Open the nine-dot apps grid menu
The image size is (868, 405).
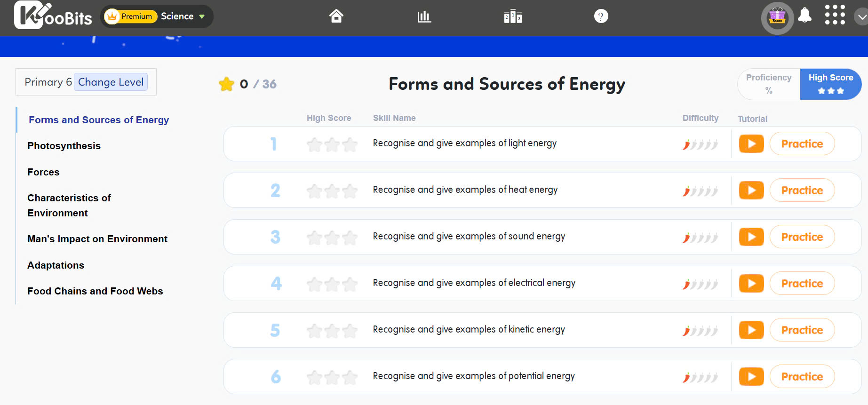[x=835, y=15]
